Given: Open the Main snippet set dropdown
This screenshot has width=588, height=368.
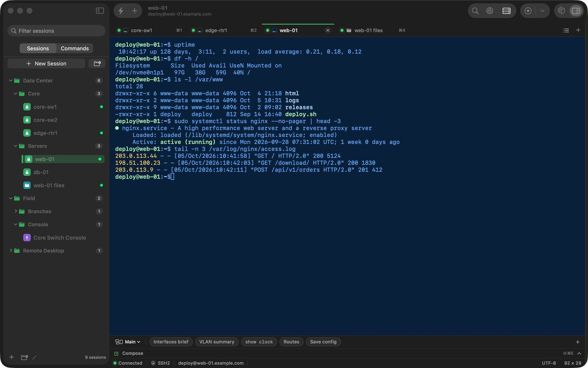Looking at the screenshot, I should (x=128, y=342).
